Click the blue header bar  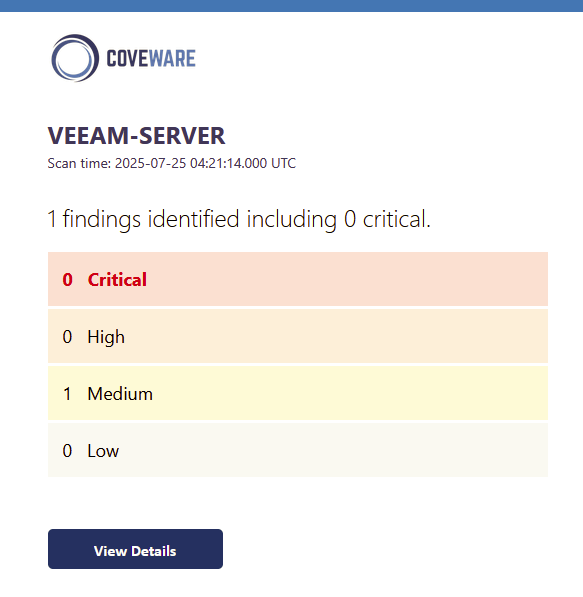coord(291,6)
